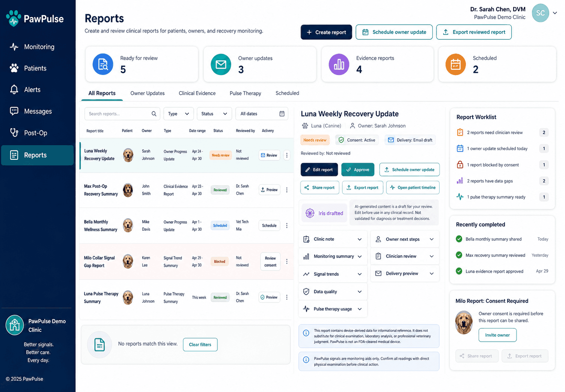Screen dimensions: 565x392
Task: Open more options for Max Post-Op row
Action: (x=287, y=190)
